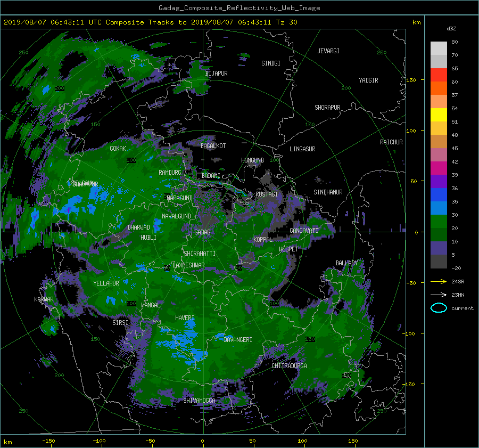Click the YADGIR city label
This screenshot has height=448, width=479.
368,80
